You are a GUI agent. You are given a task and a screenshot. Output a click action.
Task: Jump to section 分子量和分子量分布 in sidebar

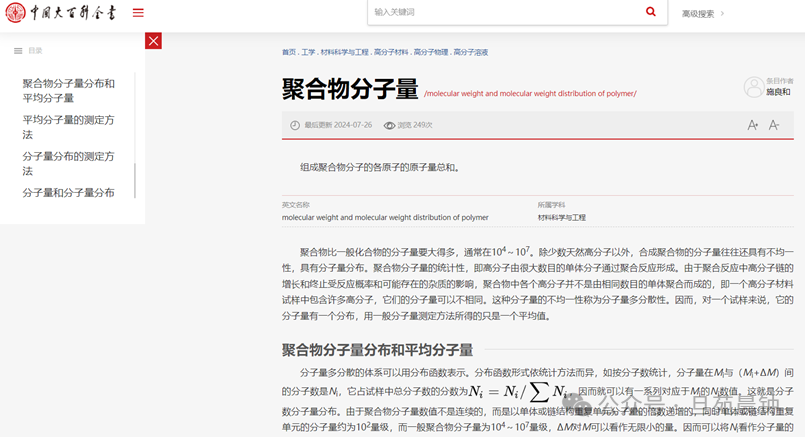68,193
